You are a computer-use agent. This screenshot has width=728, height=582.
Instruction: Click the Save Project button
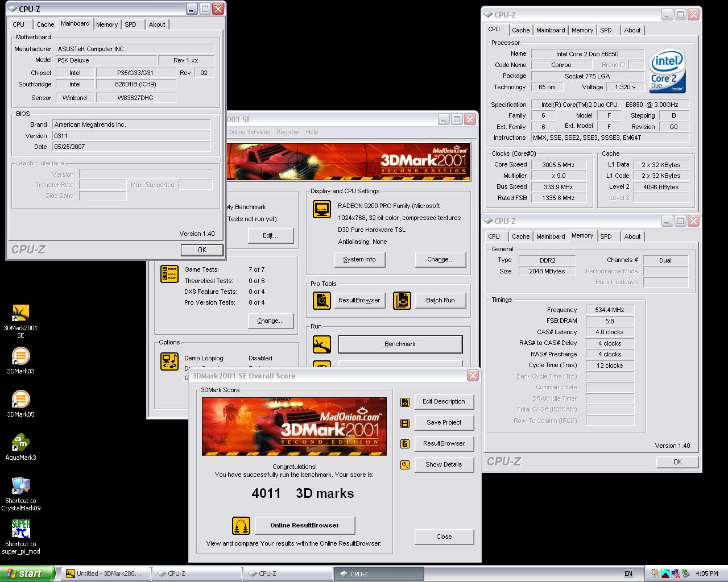tap(444, 423)
